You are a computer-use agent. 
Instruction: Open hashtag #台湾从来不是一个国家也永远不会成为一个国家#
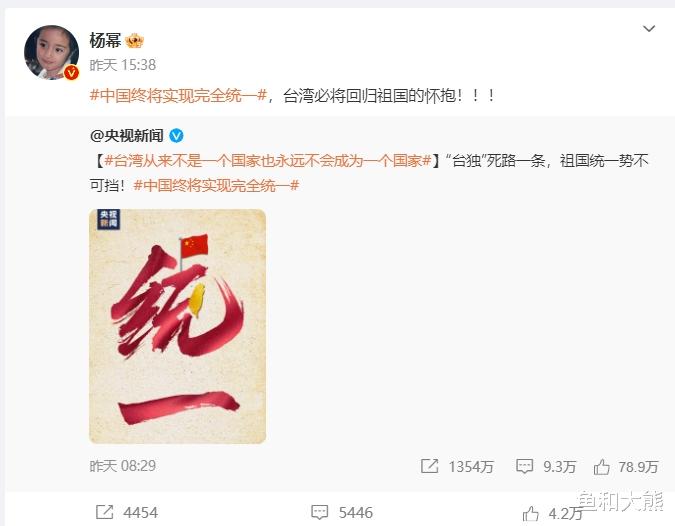click(267, 161)
